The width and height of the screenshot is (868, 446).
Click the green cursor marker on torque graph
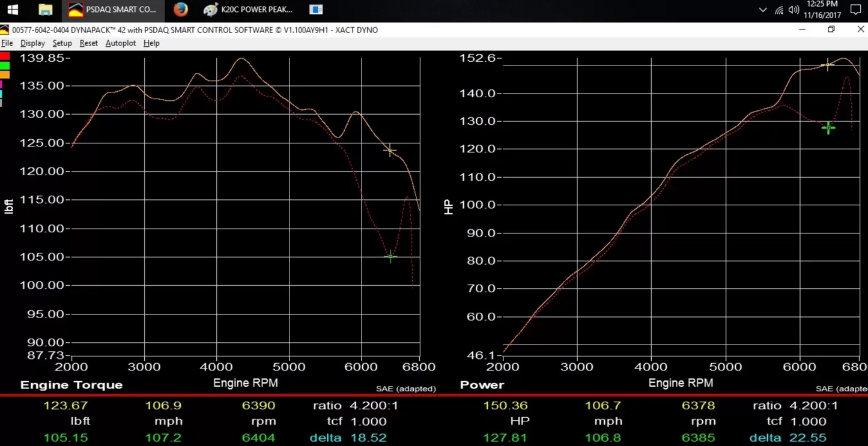click(x=390, y=256)
